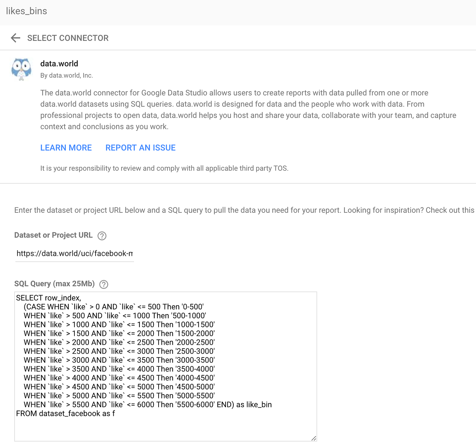Click the query line ending with '0-500'

114,307
